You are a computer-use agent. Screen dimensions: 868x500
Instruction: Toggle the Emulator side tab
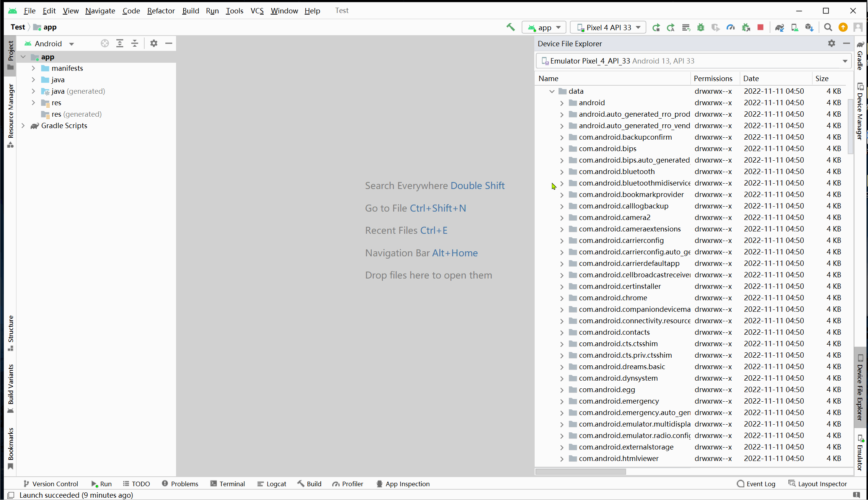[860, 453]
